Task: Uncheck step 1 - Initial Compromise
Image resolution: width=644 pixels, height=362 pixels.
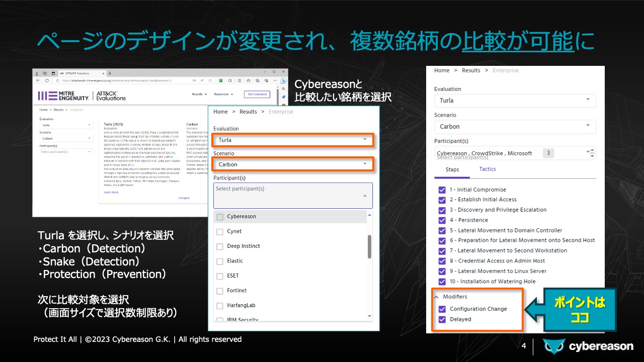Action: [x=442, y=190]
